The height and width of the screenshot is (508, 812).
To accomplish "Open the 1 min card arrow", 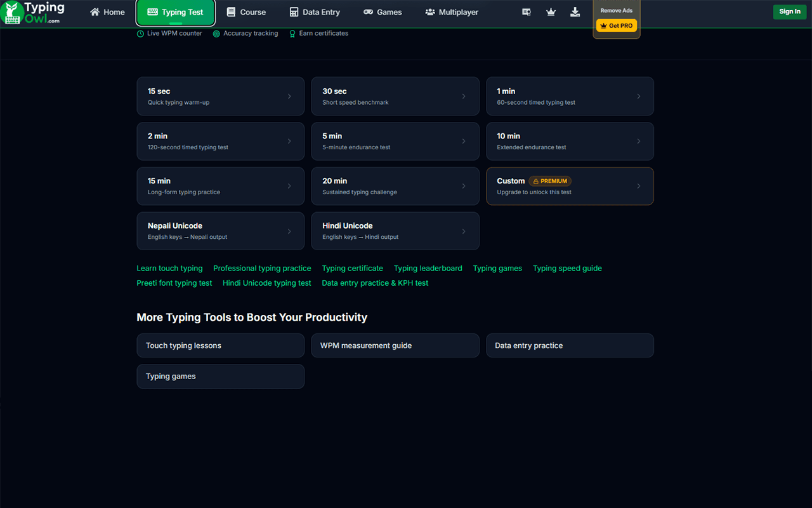I will [639, 97].
